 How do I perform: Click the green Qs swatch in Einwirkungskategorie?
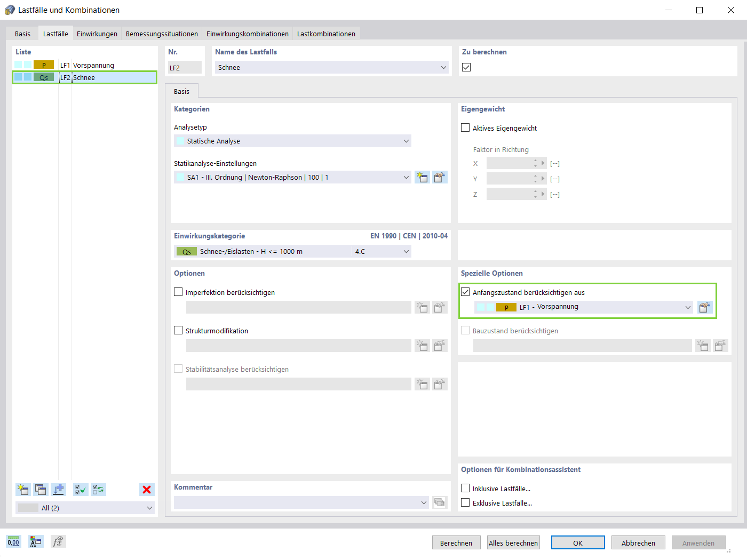(186, 252)
